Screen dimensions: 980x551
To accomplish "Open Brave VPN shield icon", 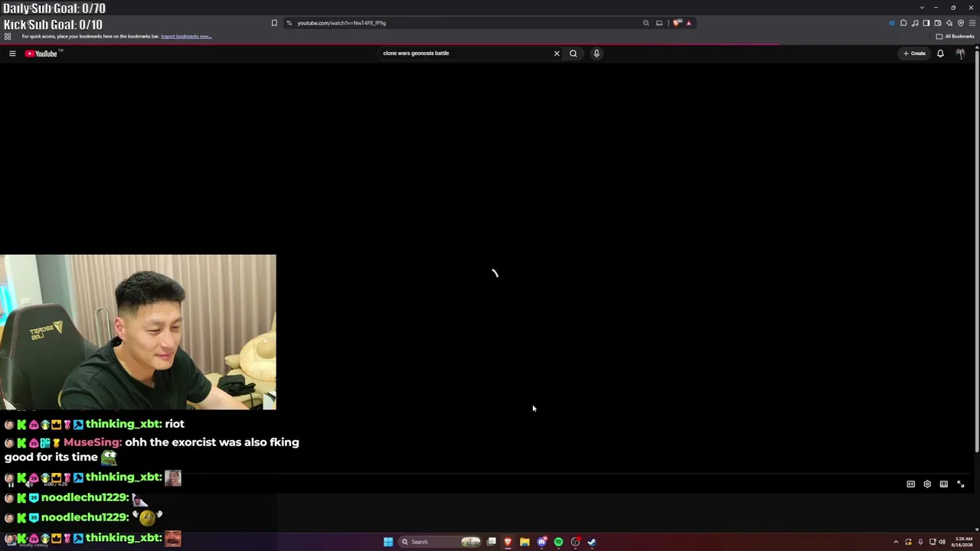I will coord(961,23).
